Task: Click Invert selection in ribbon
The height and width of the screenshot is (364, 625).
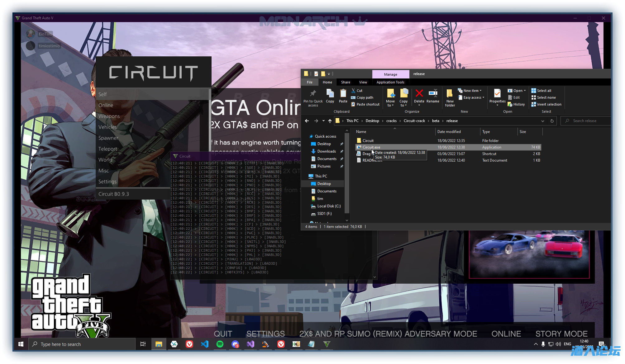Action: 546,104
